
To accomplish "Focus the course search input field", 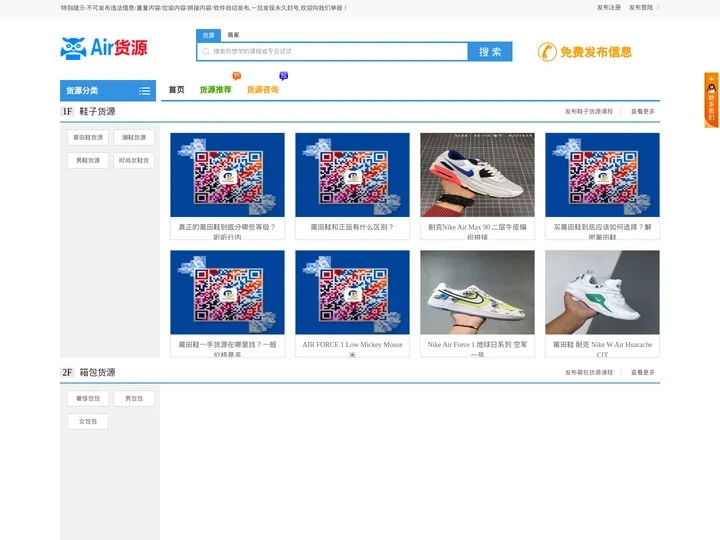I will pos(332,51).
